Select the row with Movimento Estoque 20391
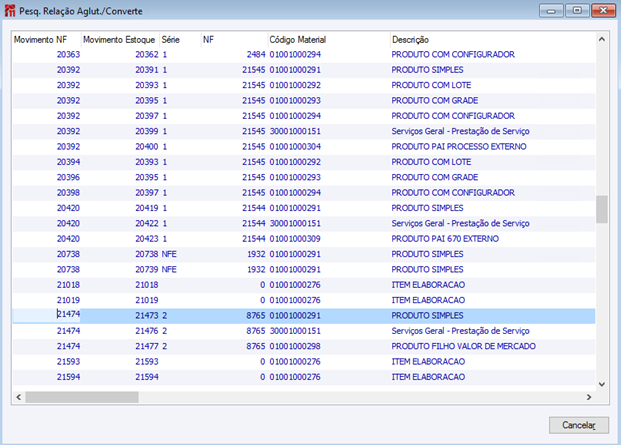The width and height of the screenshot is (621, 445). pyautogui.click(x=304, y=70)
